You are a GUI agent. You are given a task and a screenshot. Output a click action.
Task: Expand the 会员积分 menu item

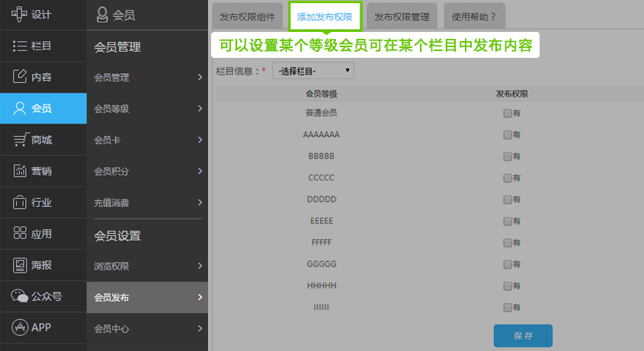146,171
